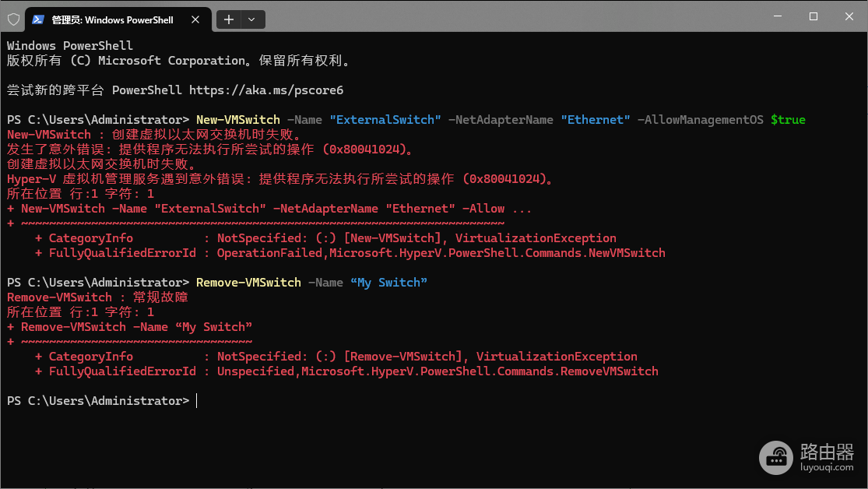Click the blue “My Switch” string
Viewport: 868px width, 489px height.
point(388,283)
